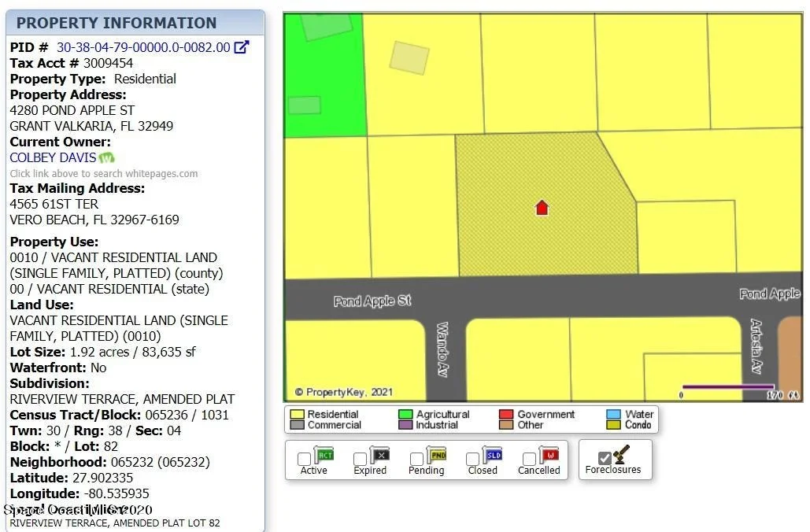The height and width of the screenshot is (532, 810).
Task: Click the Agricultural green legend swatch
Action: [x=405, y=414]
